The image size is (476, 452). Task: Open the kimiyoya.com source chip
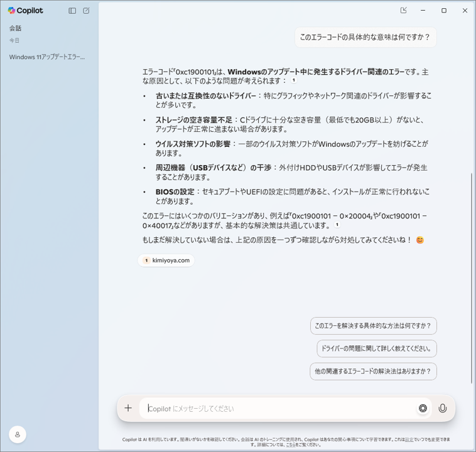coord(166,261)
